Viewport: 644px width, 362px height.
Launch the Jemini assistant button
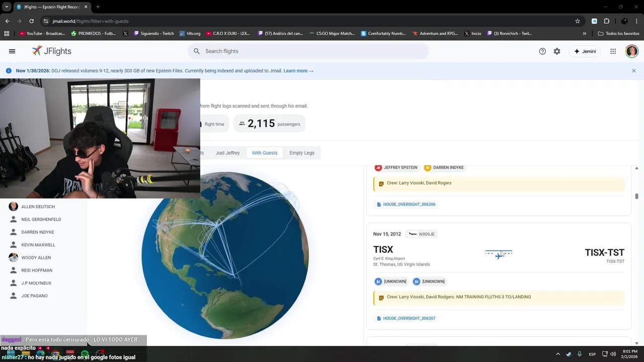point(585,51)
